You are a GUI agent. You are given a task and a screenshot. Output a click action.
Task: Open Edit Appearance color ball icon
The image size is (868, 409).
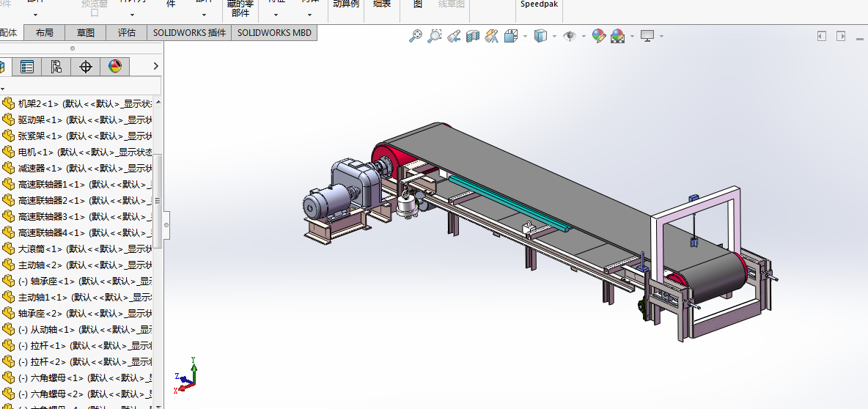pyautogui.click(x=598, y=36)
